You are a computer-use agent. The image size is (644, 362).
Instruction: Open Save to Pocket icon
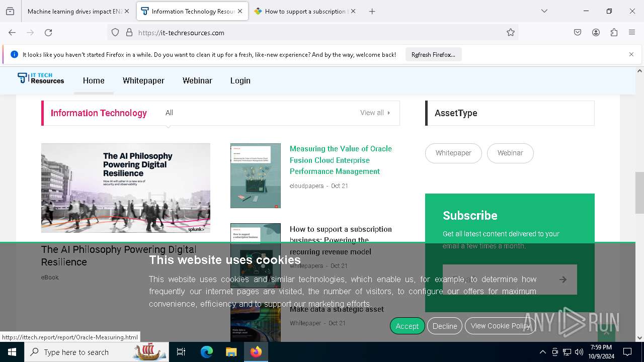578,32
